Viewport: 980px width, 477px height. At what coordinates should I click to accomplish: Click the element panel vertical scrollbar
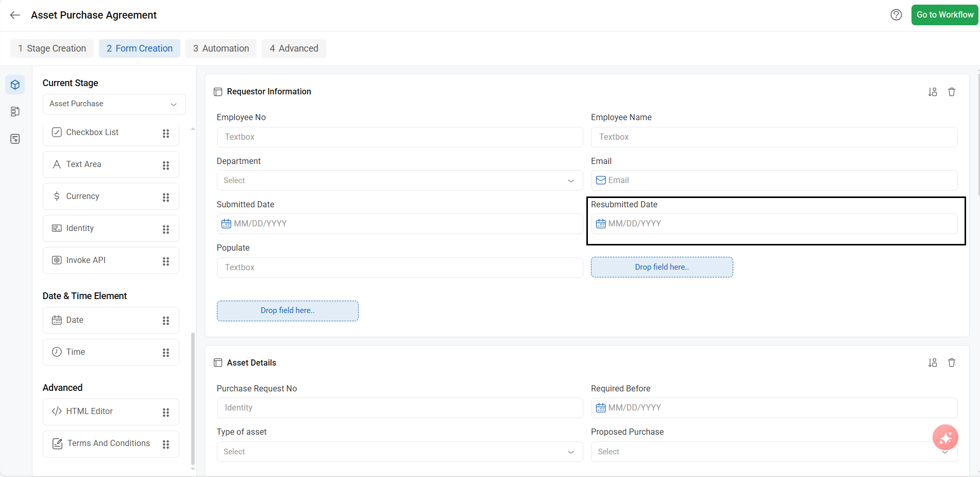[x=193, y=397]
